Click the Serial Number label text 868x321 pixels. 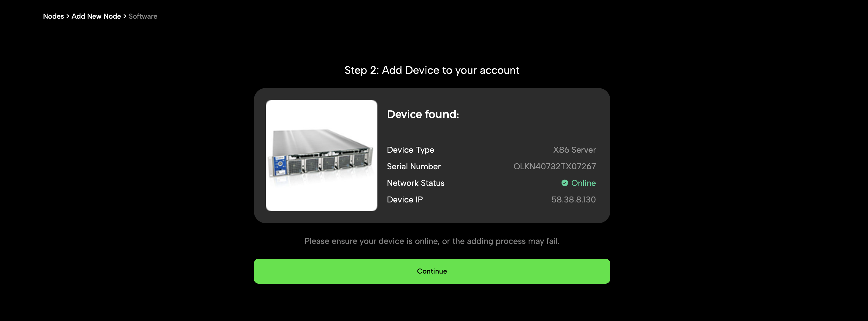point(413,166)
